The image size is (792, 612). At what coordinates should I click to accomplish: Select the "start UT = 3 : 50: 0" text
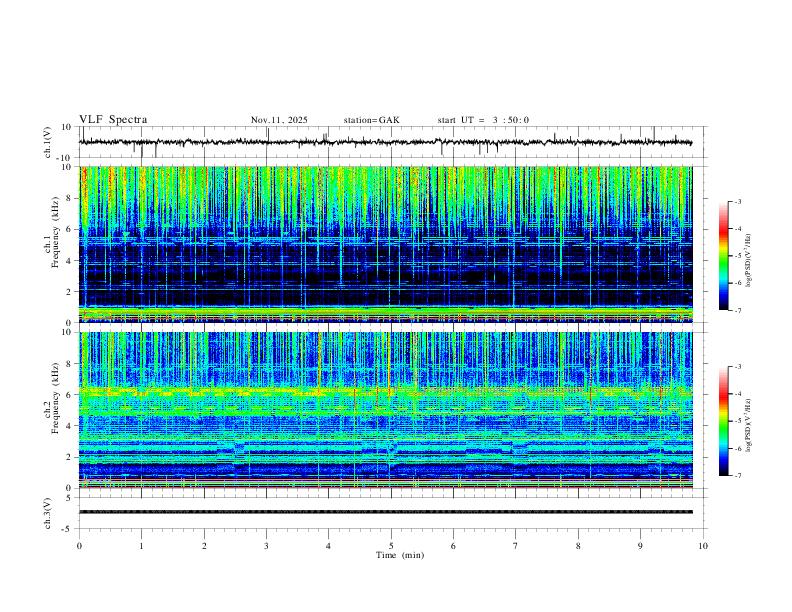pyautogui.click(x=483, y=120)
